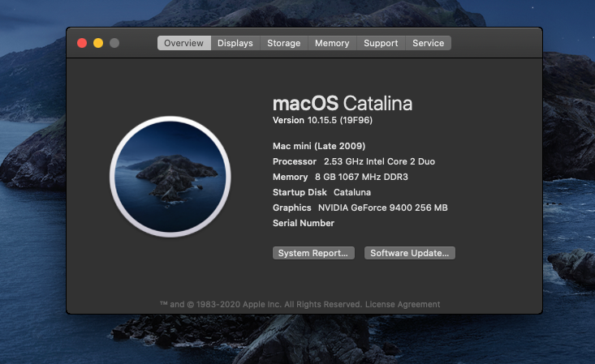595x364 pixels.
Task: Click the macOS Catalina title
Action: click(x=343, y=104)
